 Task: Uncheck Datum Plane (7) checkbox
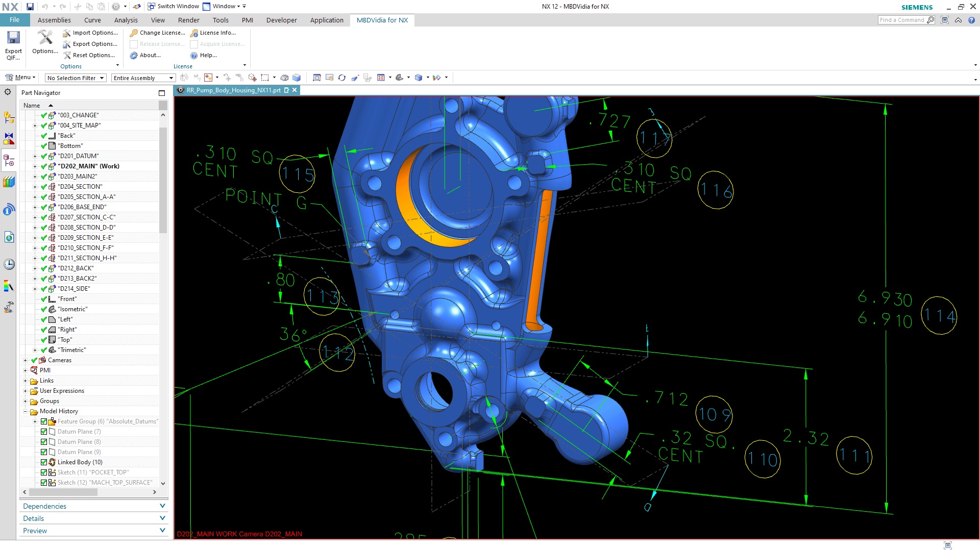(44, 432)
